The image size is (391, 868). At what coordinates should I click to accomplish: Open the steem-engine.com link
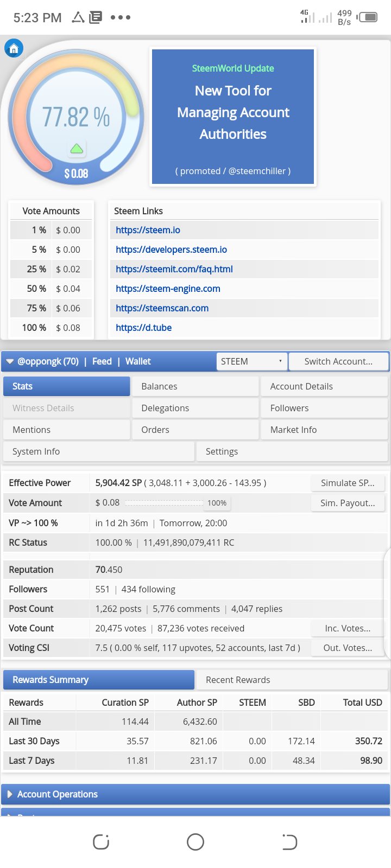[168, 289]
